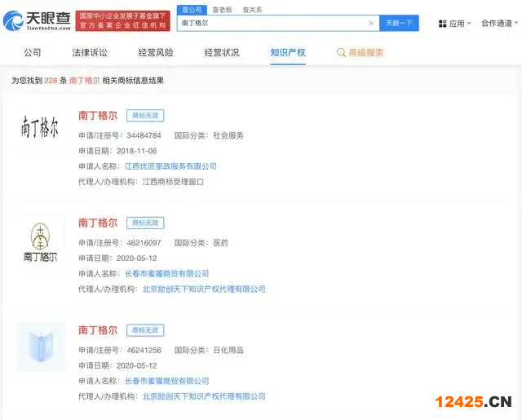The height and width of the screenshot is (420, 522).
Task: Open agent 北京励创天下知识产权代理有限公司 under 日化用品 entry
Action: 204,396
